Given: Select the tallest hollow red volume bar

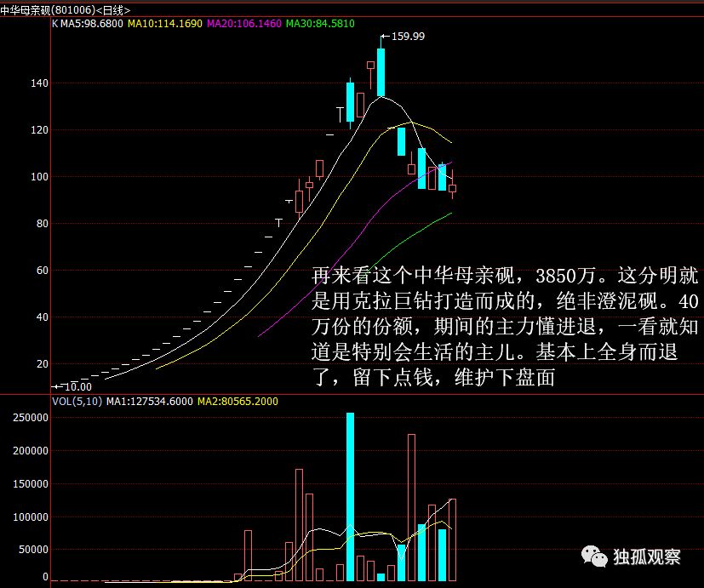Looking at the screenshot, I should tap(411, 506).
